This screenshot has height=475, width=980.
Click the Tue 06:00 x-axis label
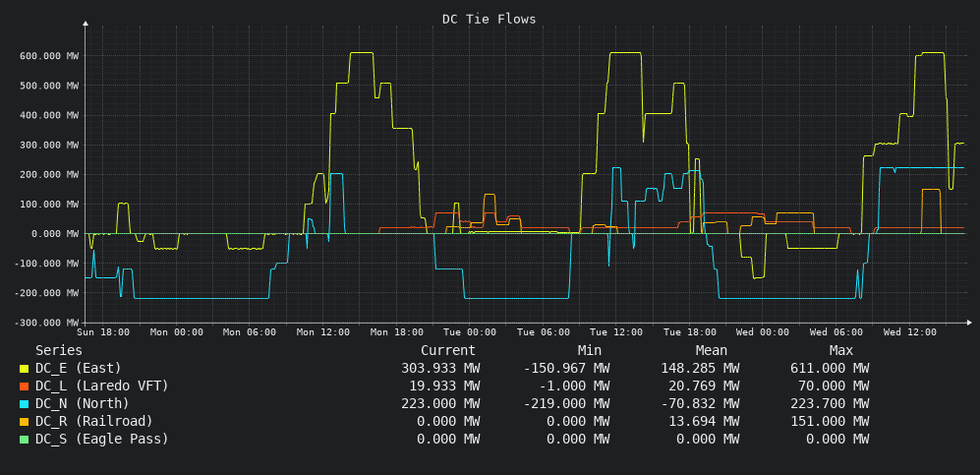[543, 332]
